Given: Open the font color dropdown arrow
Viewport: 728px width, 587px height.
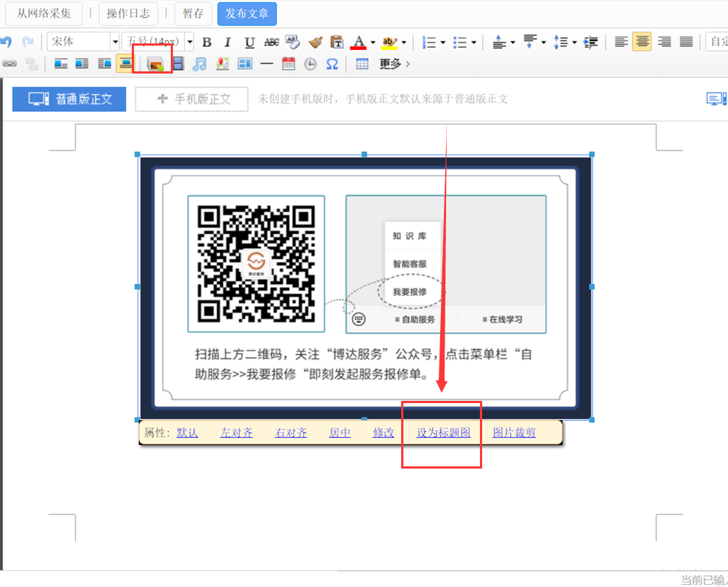Looking at the screenshot, I should pyautogui.click(x=372, y=42).
